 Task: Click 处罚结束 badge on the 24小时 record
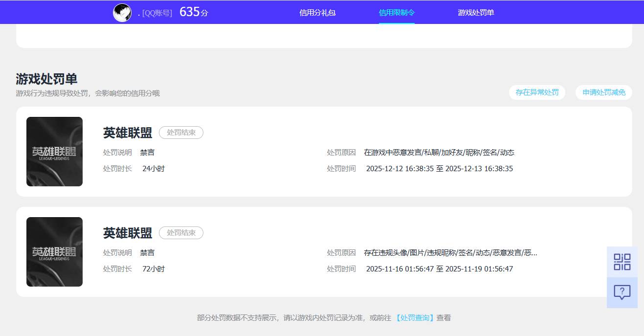pyautogui.click(x=181, y=133)
